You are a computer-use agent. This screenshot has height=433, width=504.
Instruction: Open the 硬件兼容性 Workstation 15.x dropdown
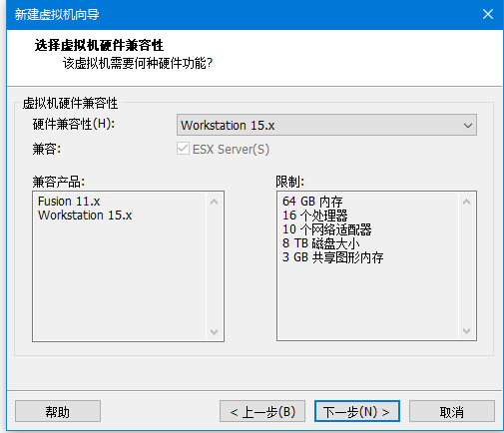[x=326, y=125]
